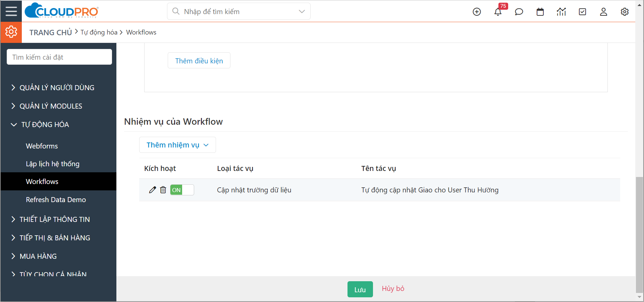Open the global search dropdown arrow
This screenshot has height=302, width=644.
click(302, 11)
